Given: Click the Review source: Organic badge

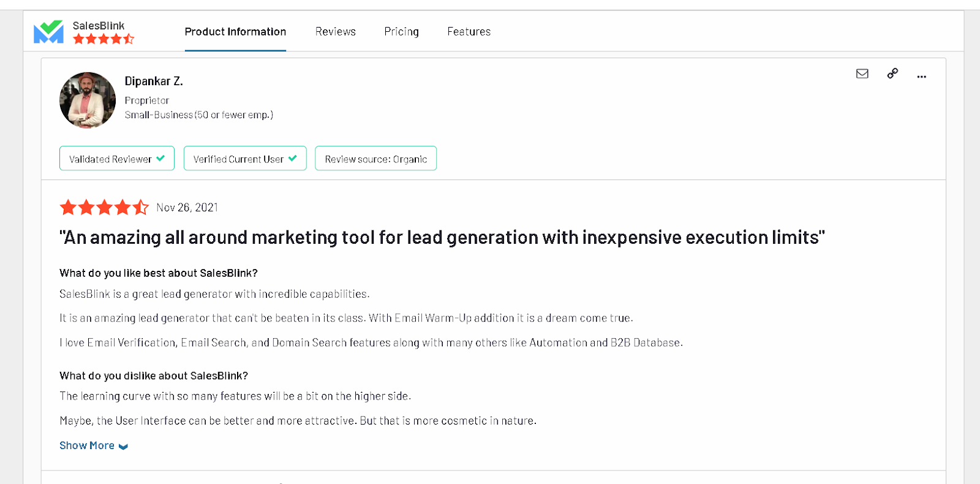Looking at the screenshot, I should pyautogui.click(x=375, y=158).
